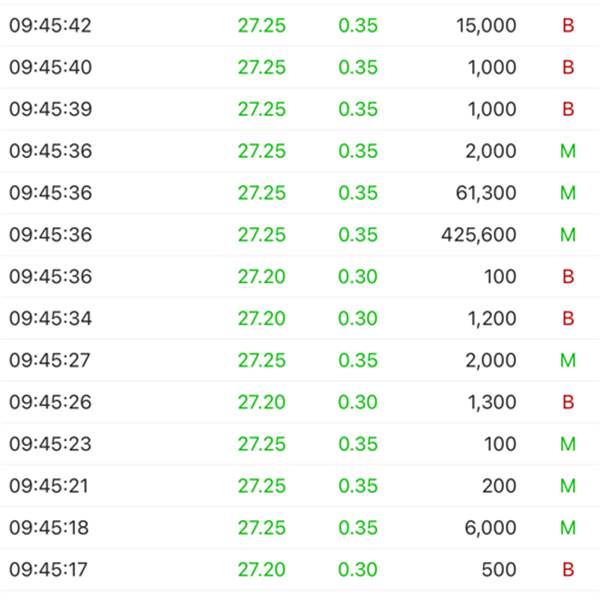Select the 1,200 volume entry

(x=489, y=319)
